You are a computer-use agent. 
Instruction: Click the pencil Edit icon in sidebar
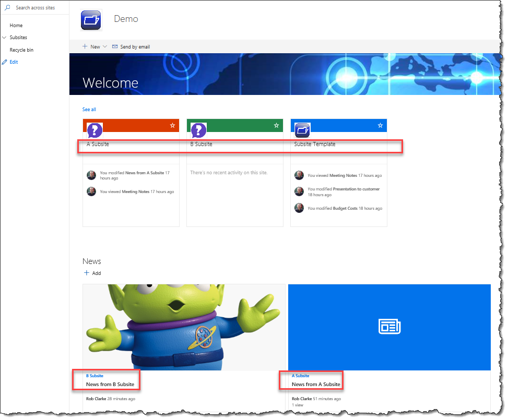pos(4,62)
